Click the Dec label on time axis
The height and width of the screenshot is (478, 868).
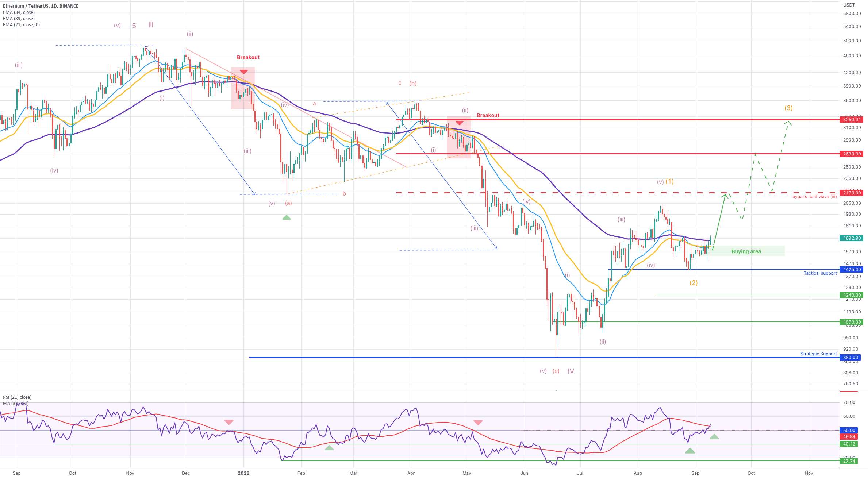point(186,473)
